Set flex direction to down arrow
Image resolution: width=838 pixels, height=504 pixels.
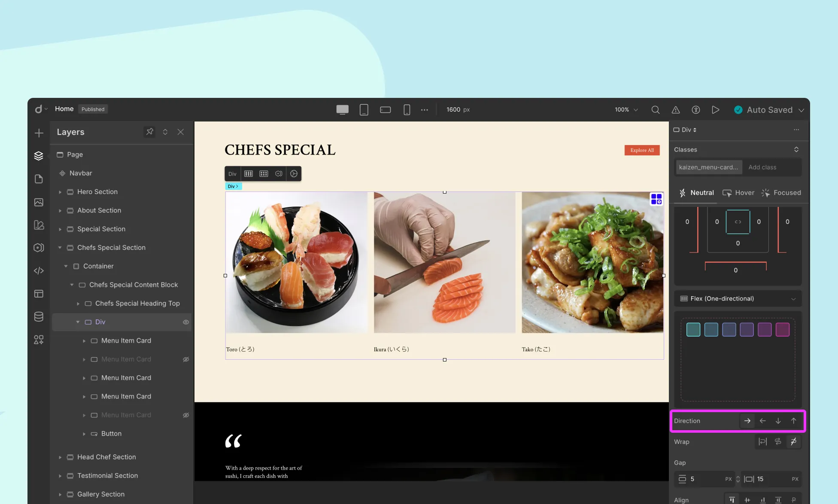778,421
